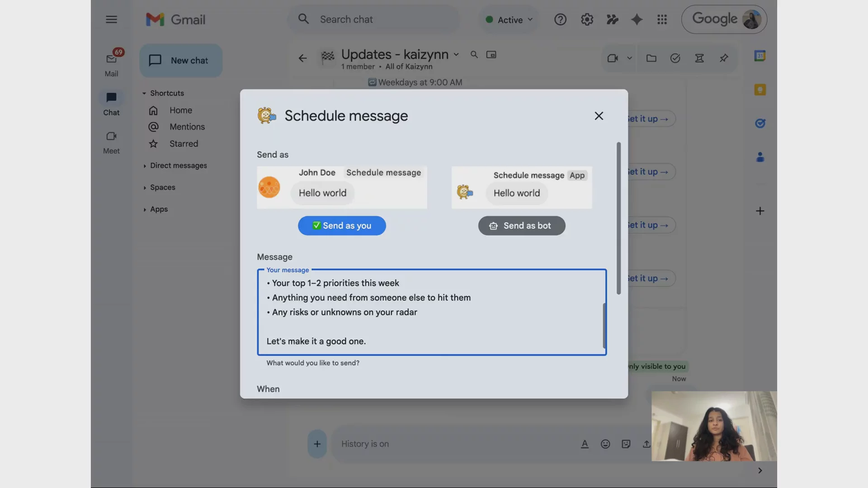Click the magic wand icon in top bar

612,19
